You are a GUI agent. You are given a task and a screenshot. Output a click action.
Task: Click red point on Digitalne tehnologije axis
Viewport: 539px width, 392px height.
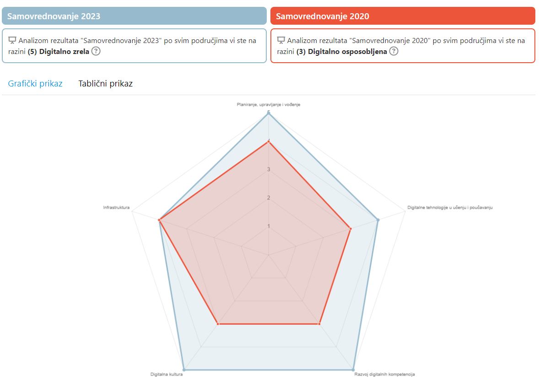(350, 228)
